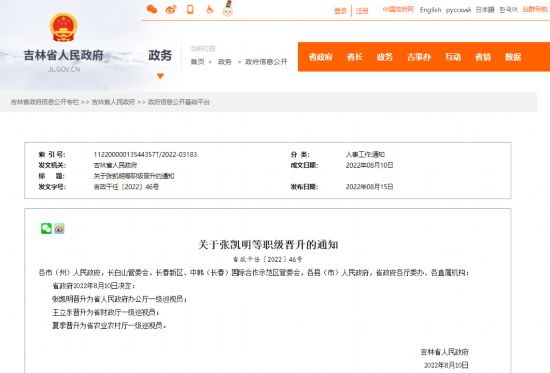Click the 登录 login link
Viewport: 550px width, 373px height.
coord(340,11)
